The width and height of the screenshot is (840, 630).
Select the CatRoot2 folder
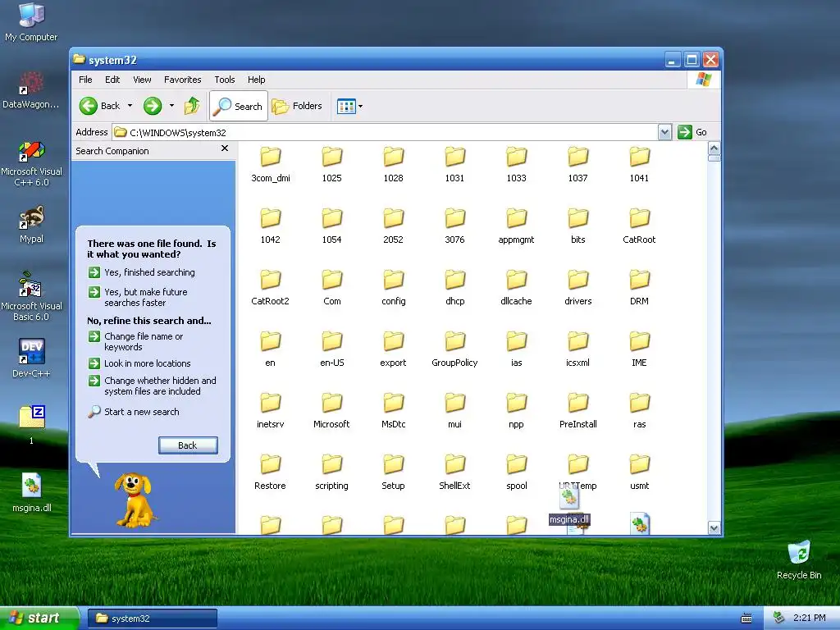pos(271,288)
